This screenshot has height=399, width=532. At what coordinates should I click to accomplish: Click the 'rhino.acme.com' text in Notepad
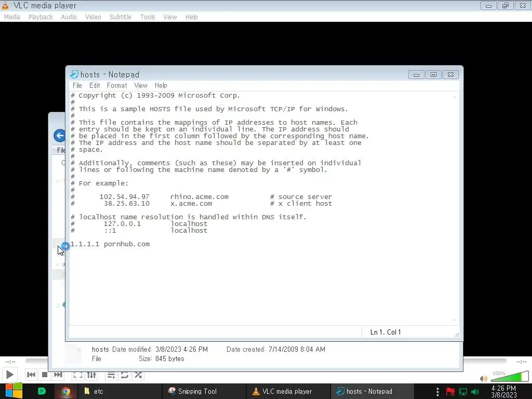199,197
